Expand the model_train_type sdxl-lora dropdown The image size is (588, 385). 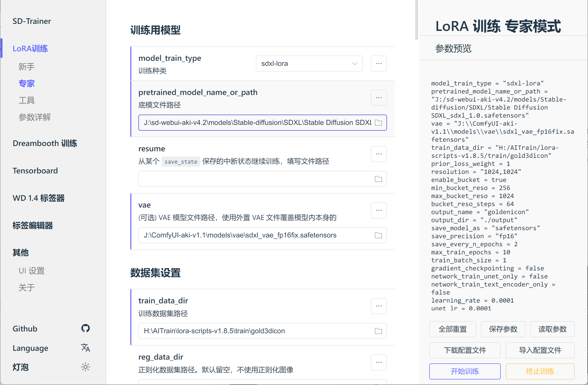(x=309, y=64)
